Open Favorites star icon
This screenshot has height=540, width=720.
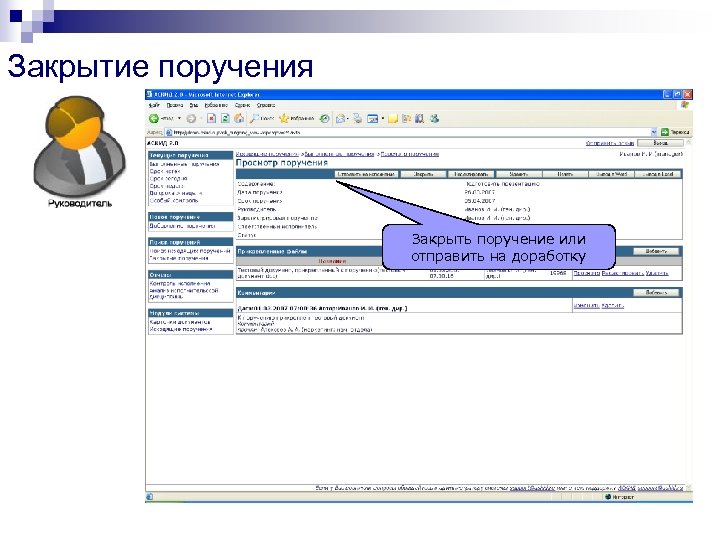(x=284, y=118)
